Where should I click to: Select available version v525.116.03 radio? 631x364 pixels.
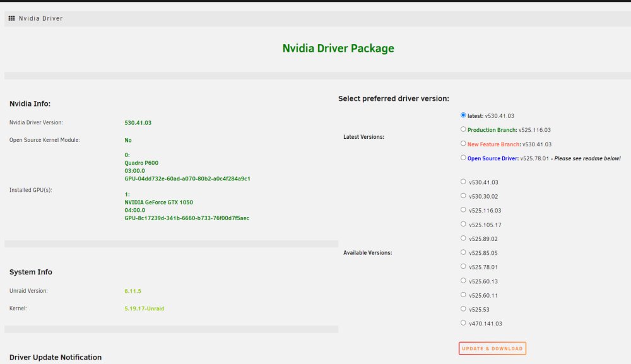pos(463,209)
